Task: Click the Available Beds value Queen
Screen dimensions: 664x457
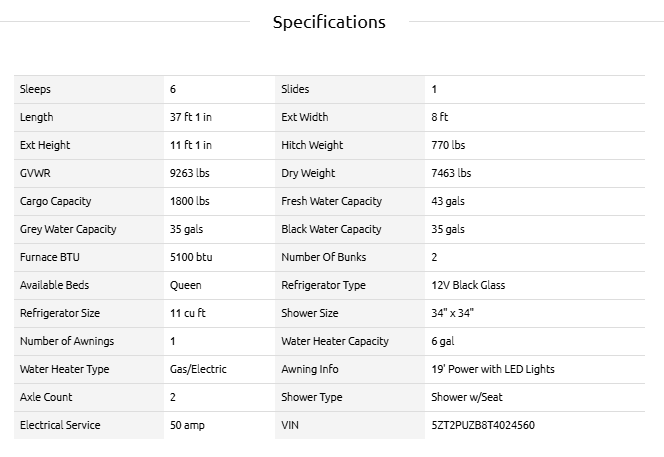Action: tap(186, 285)
